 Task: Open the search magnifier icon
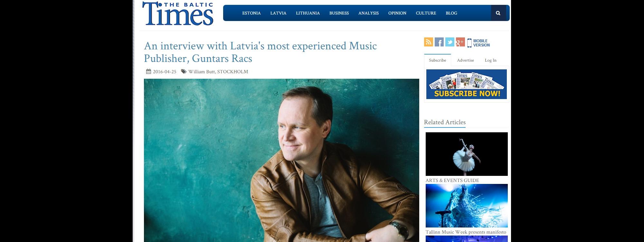tap(498, 13)
